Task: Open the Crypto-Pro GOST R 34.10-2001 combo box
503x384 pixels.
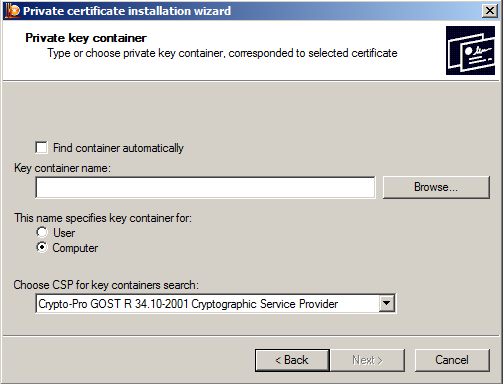Action: (x=216, y=303)
